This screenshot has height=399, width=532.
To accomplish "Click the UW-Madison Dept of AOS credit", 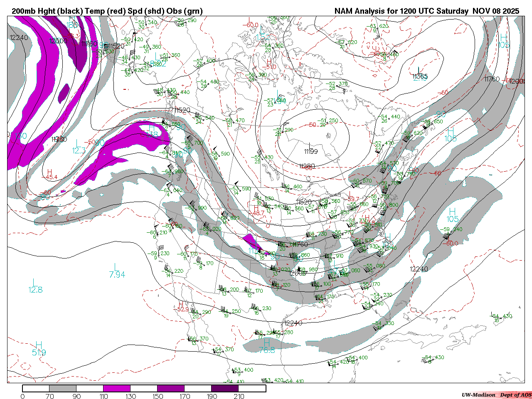I will [x=496, y=395].
